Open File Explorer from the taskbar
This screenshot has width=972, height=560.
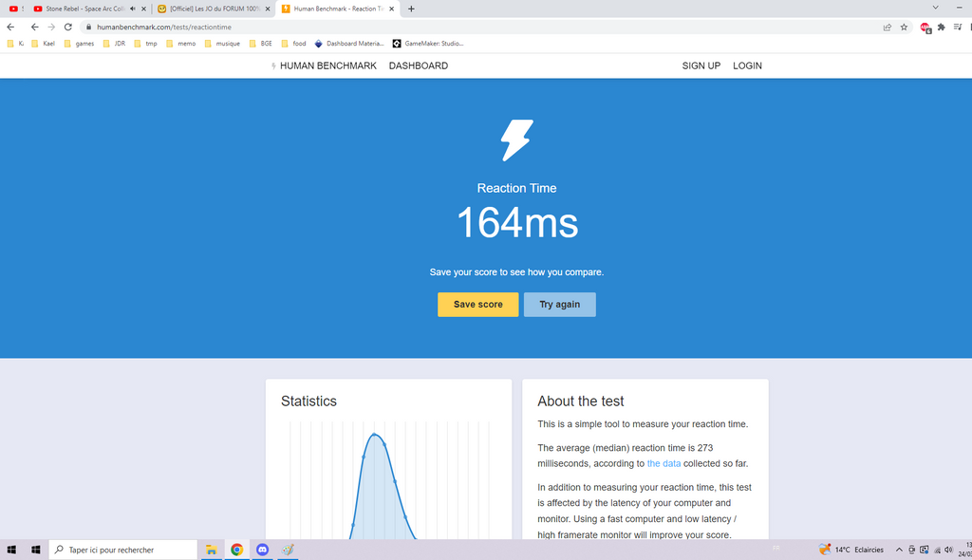tap(212, 550)
